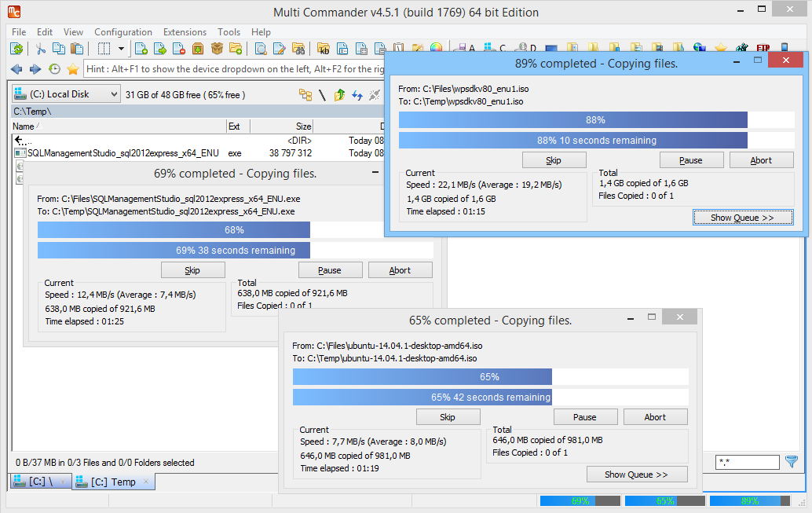Switch to the [C:] \ tab

point(40,482)
